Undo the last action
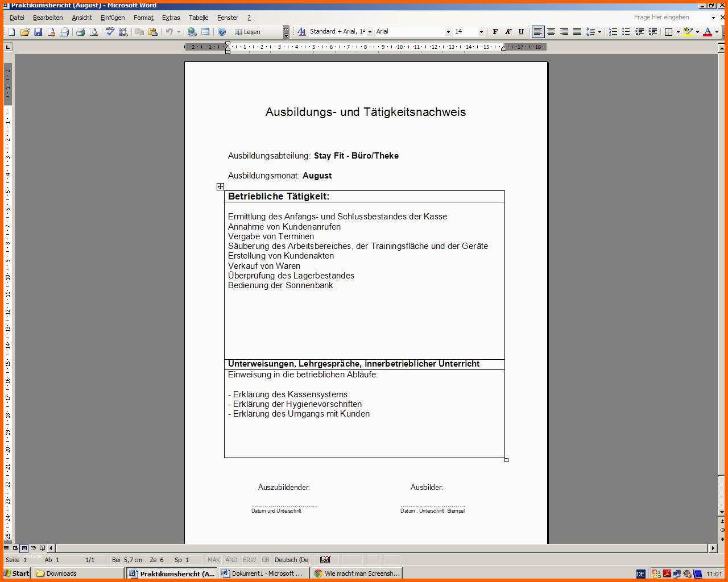The image size is (728, 582). point(169,32)
